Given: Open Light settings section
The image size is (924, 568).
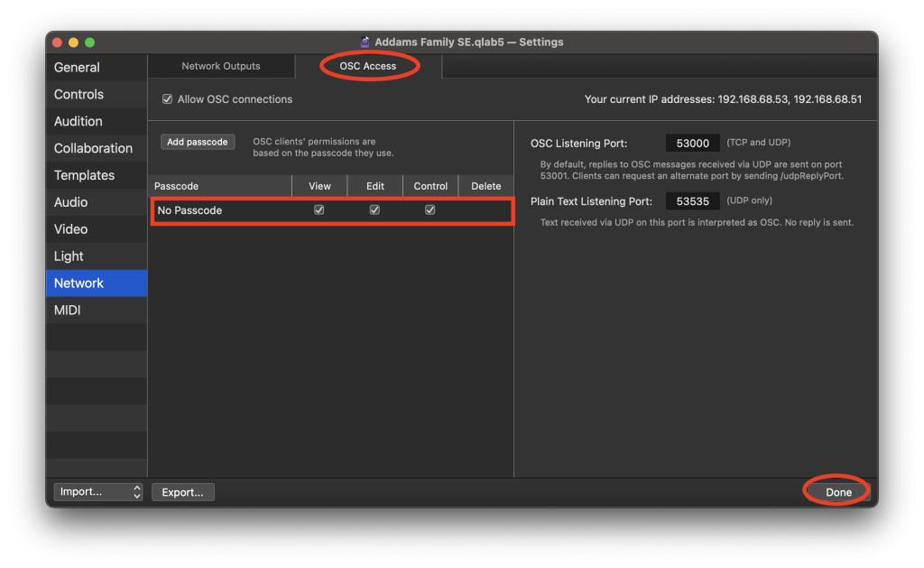Looking at the screenshot, I should pyautogui.click(x=96, y=256).
